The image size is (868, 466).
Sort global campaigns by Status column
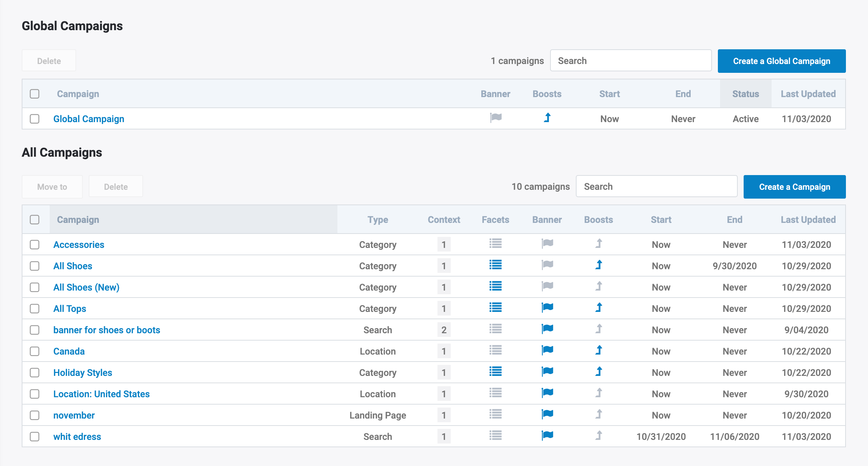(745, 94)
